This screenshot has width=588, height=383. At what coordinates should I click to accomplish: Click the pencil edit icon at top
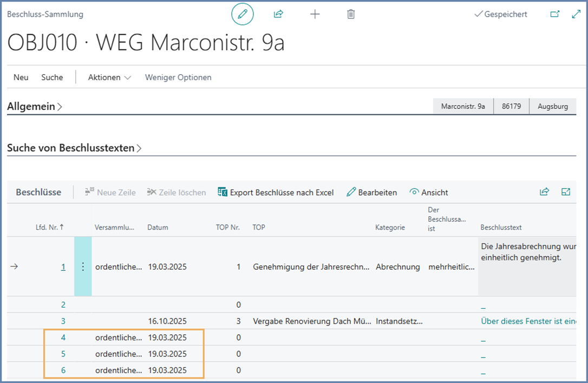tap(242, 14)
